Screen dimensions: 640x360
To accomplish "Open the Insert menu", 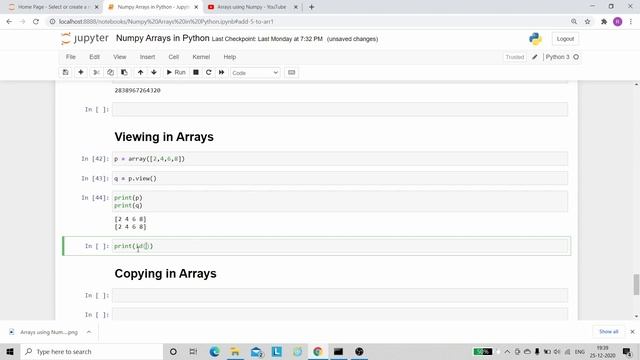I will tap(147, 57).
